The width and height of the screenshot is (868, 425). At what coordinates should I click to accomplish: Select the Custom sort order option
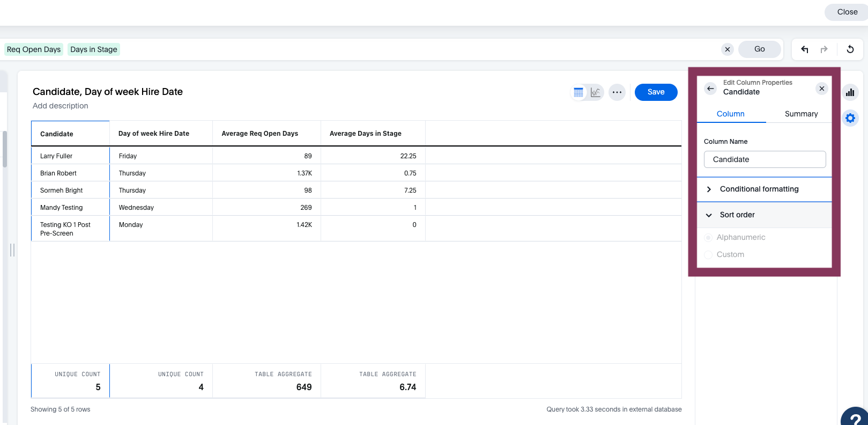tap(708, 254)
